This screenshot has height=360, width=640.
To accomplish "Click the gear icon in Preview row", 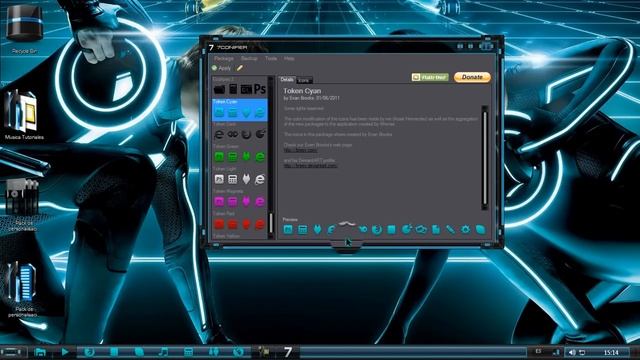I will pyautogui.click(x=465, y=230).
